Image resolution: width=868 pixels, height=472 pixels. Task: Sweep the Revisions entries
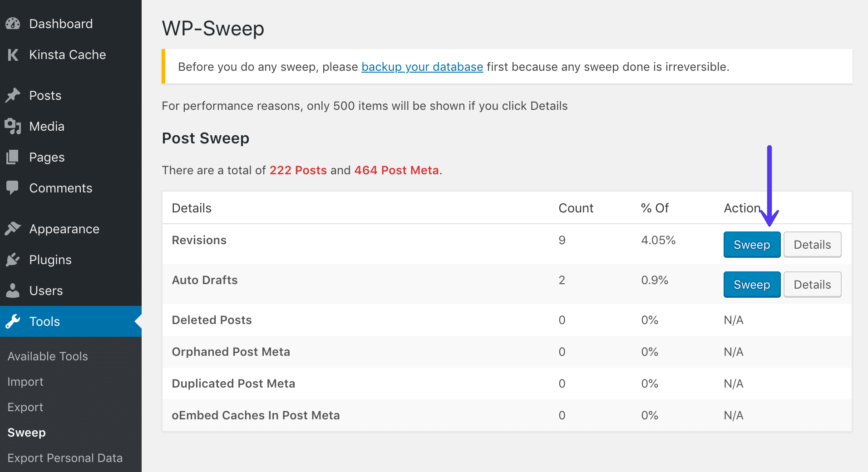click(751, 244)
